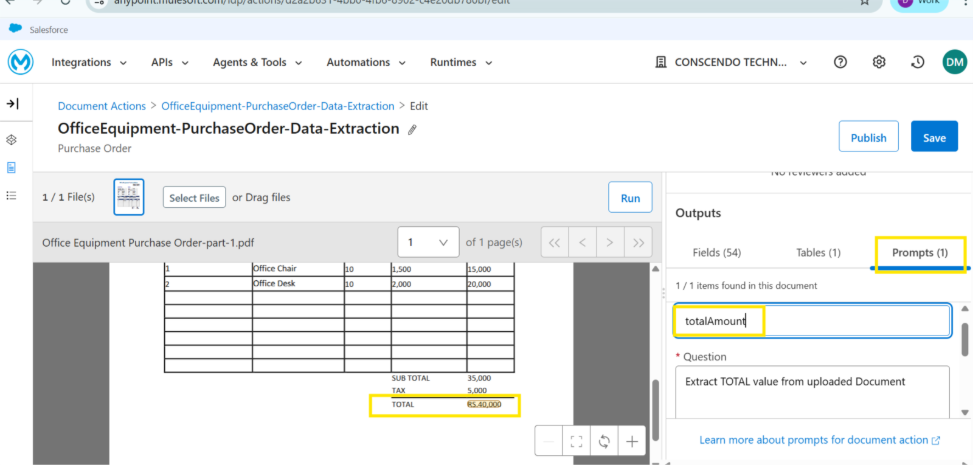973x465 pixels.
Task: Switch to the Tables (1) tab
Action: 818,253
